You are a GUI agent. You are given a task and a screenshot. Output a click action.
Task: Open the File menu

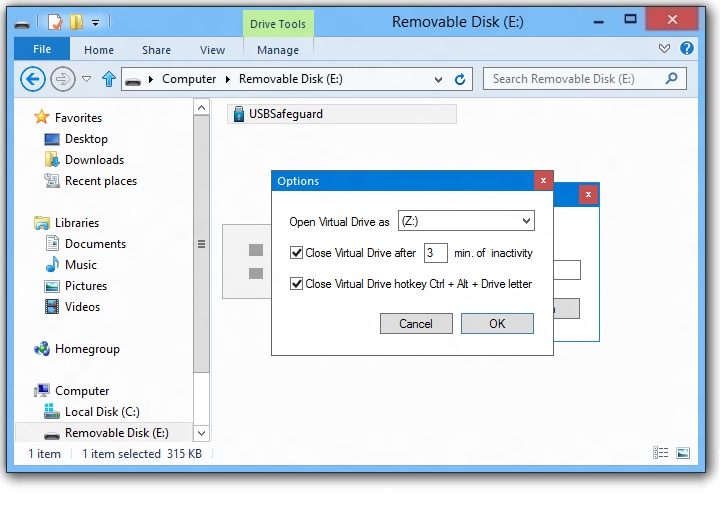(42, 49)
